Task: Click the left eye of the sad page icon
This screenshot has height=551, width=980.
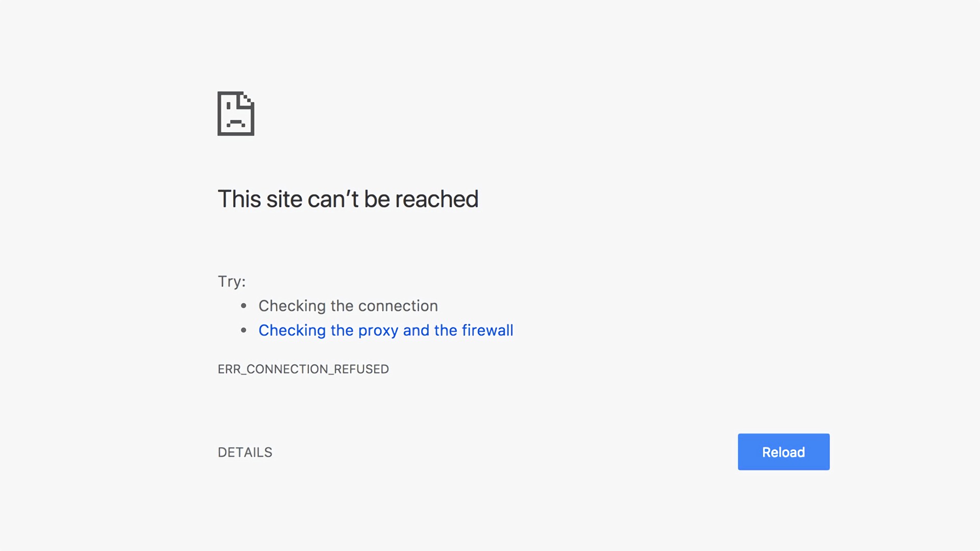Action: [x=229, y=106]
